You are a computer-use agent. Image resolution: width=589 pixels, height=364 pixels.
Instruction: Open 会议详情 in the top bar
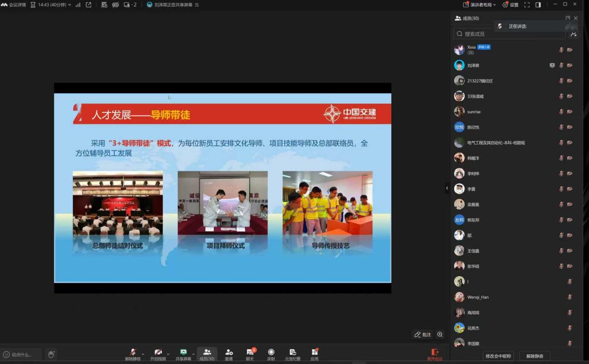pyautogui.click(x=13, y=5)
